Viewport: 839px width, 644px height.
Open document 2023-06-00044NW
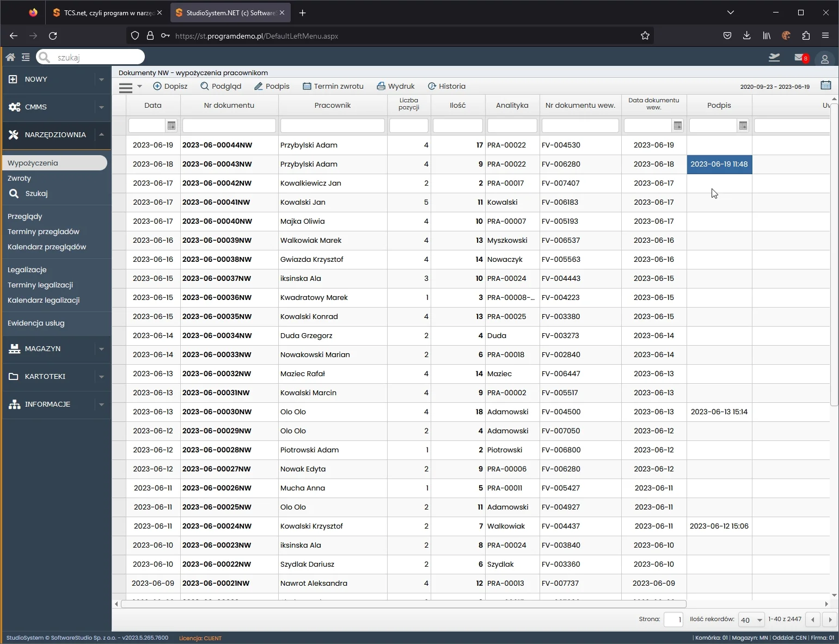[217, 145]
